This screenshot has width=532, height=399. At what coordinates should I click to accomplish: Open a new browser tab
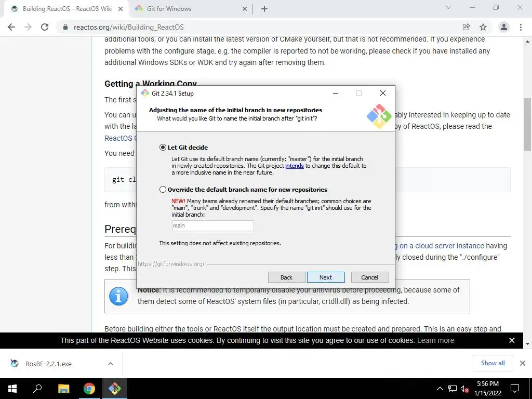point(264,9)
